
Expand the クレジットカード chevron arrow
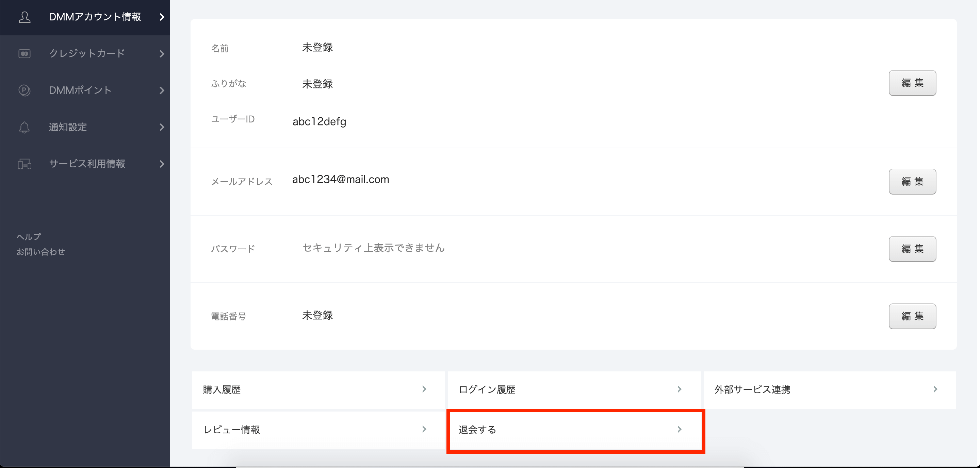tap(162, 54)
